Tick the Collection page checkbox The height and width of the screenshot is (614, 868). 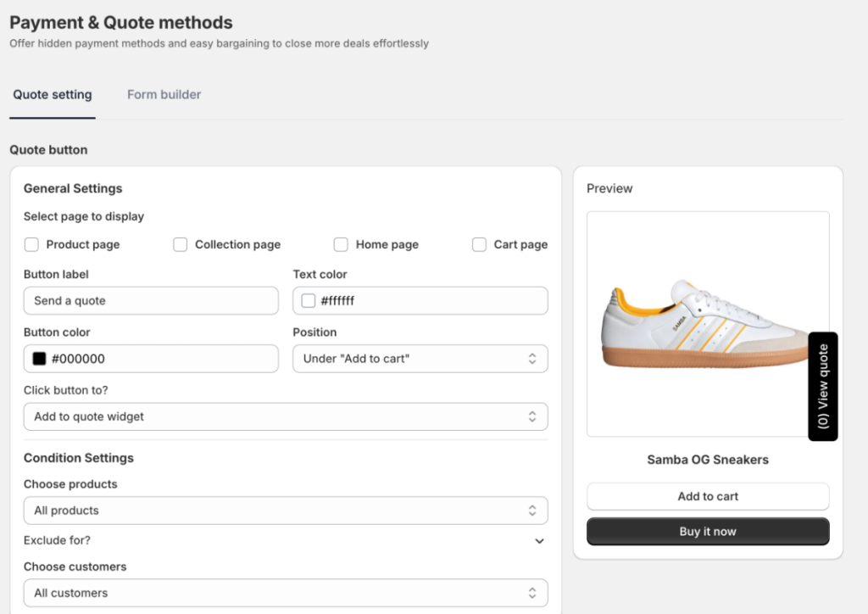tap(180, 245)
